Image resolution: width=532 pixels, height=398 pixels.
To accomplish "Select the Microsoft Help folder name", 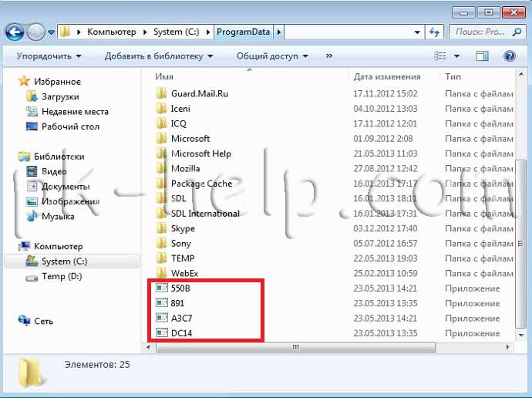I will 201,153.
